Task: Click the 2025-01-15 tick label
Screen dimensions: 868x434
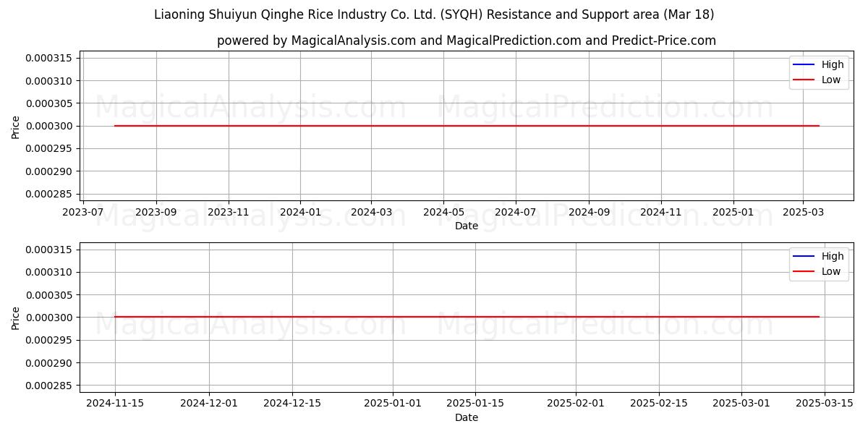Action: pos(475,404)
